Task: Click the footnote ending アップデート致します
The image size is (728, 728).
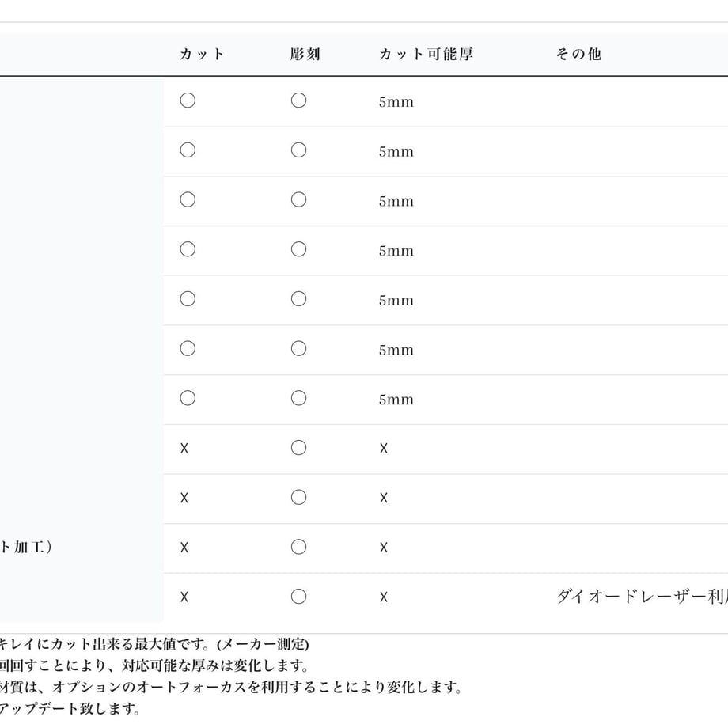Action: 70,709
